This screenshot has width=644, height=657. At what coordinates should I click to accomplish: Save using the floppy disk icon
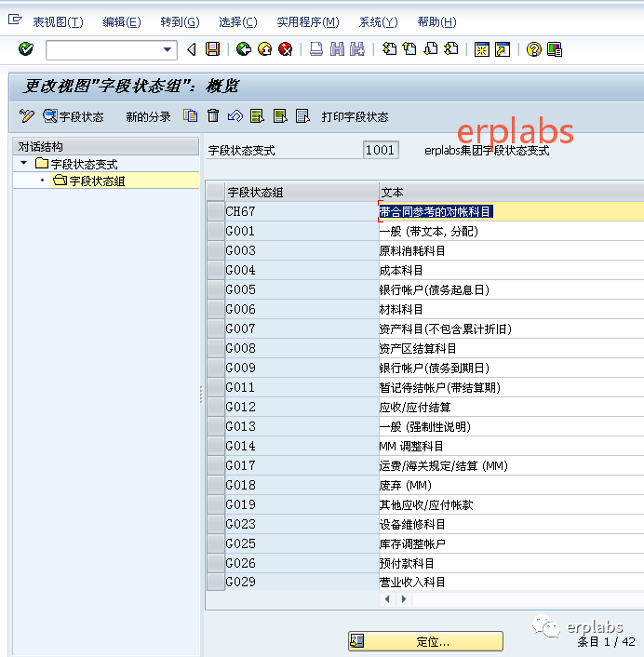coord(213,49)
